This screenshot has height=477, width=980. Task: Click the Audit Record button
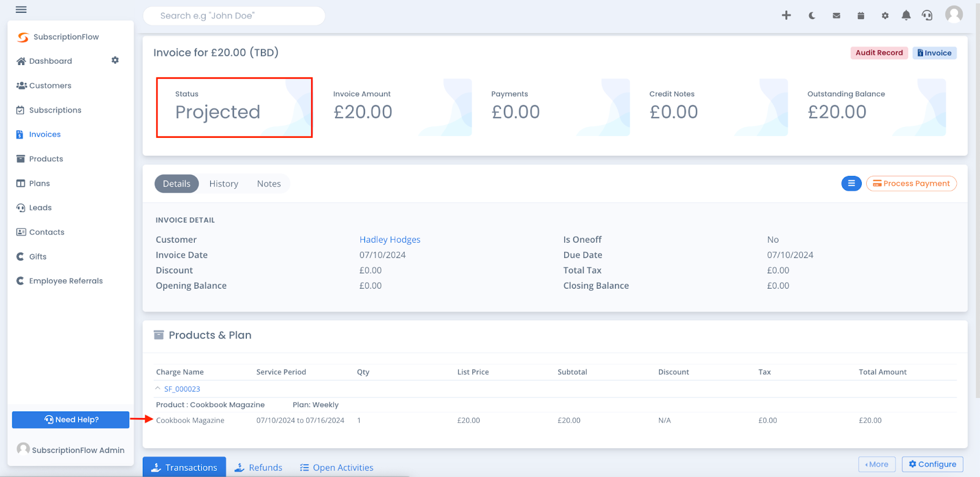pos(879,53)
